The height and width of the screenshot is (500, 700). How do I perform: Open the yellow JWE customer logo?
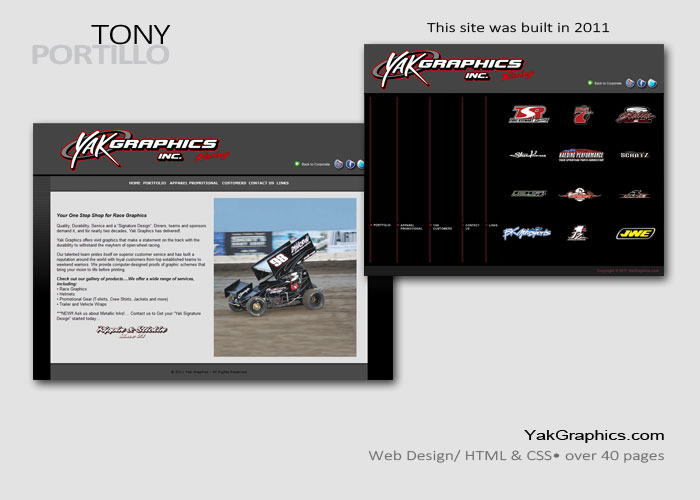click(635, 233)
